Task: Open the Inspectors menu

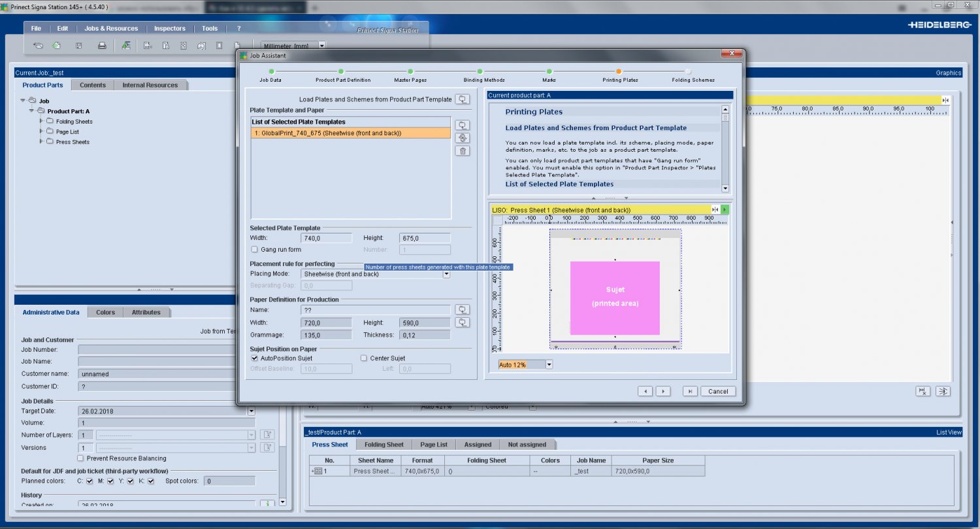Action: tap(170, 29)
